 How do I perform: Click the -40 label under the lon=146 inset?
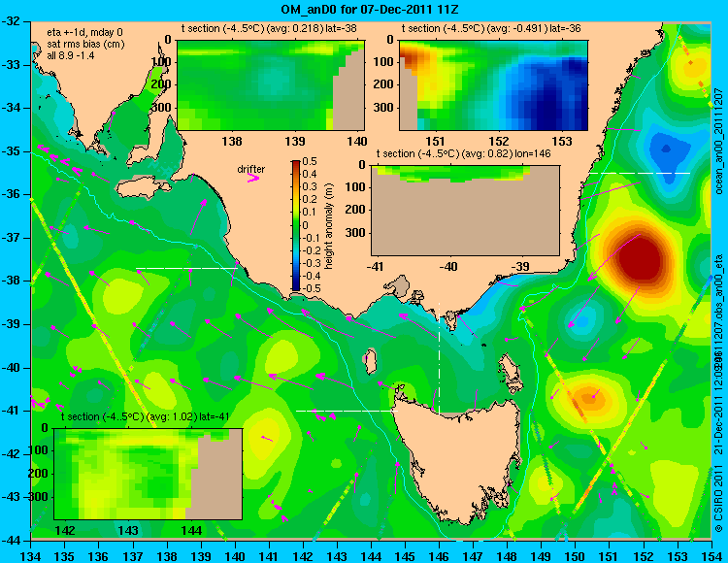pyautogui.click(x=449, y=266)
